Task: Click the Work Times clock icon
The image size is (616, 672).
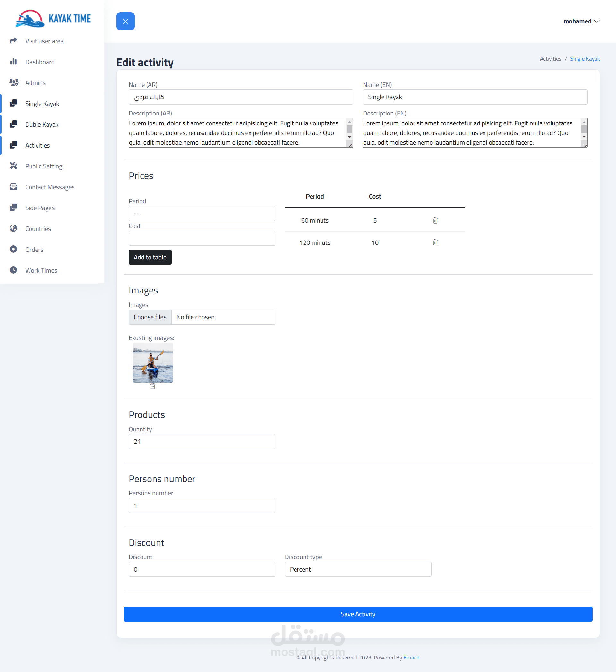Action: tap(13, 270)
